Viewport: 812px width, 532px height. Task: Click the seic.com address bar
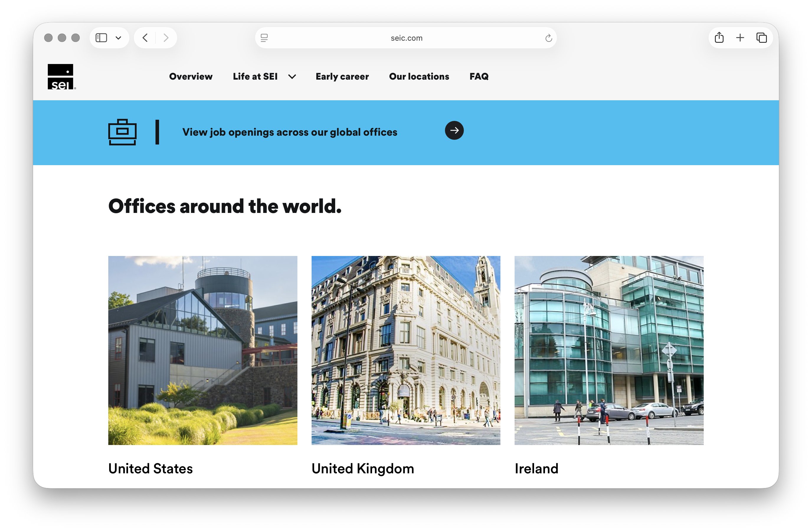pyautogui.click(x=406, y=38)
